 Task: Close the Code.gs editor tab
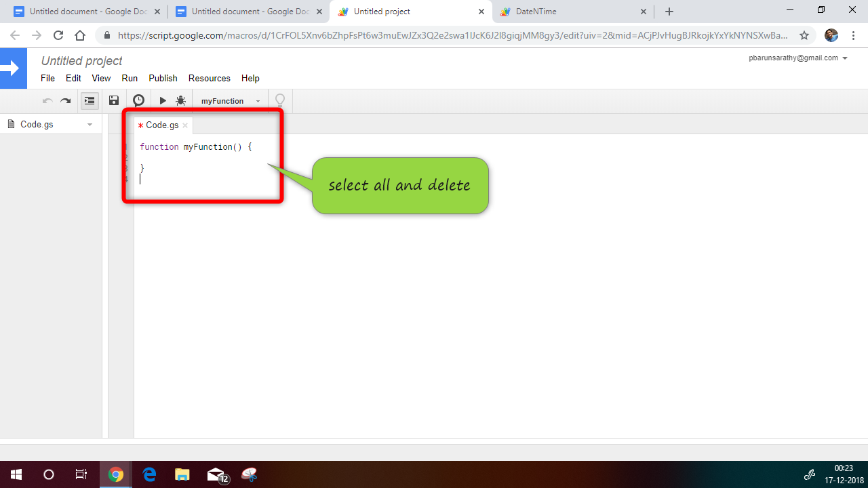click(x=185, y=125)
